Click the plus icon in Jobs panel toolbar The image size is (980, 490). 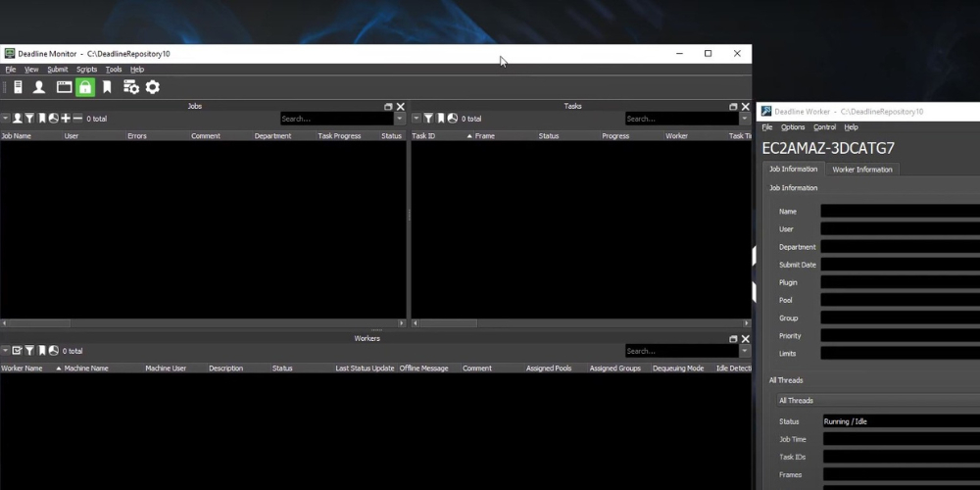tap(66, 119)
